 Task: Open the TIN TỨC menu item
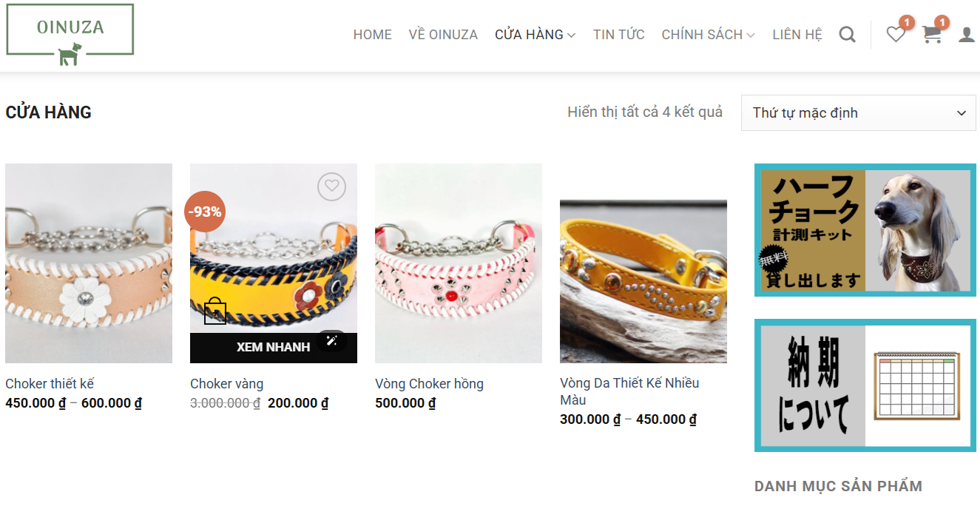click(619, 35)
